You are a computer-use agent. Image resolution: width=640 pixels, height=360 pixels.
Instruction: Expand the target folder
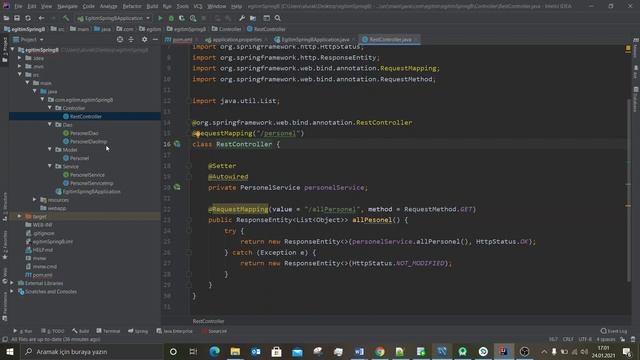tap(20, 216)
